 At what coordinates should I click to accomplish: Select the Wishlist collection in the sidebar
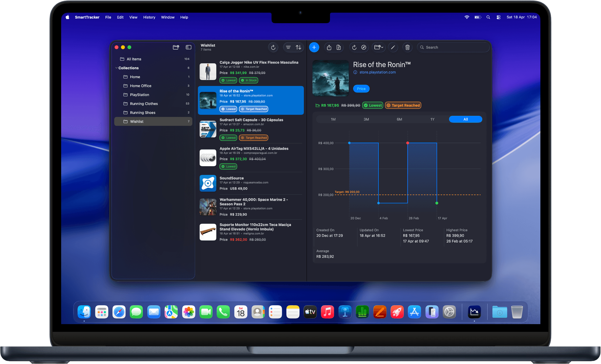point(153,122)
